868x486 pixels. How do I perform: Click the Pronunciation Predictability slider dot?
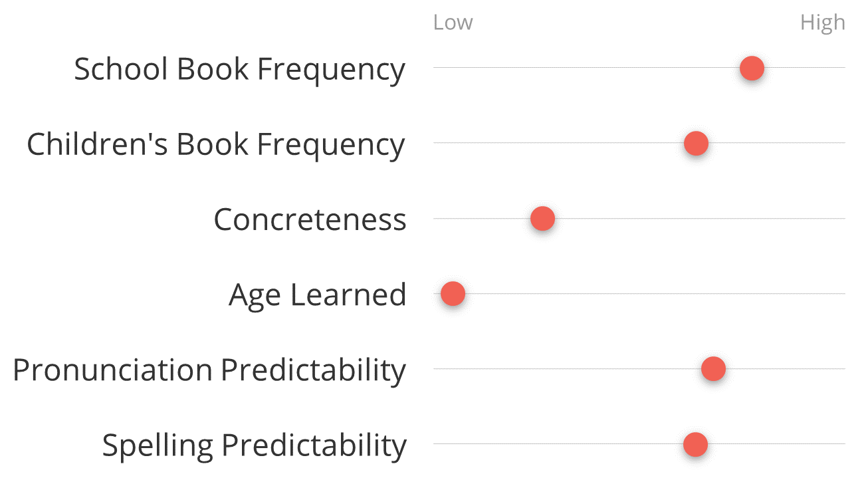[713, 368]
